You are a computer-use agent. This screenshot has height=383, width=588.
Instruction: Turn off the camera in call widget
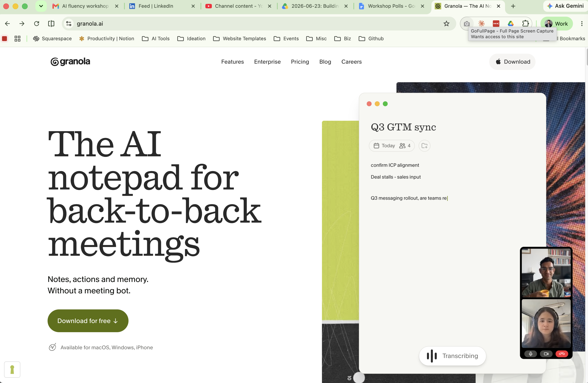(546, 354)
